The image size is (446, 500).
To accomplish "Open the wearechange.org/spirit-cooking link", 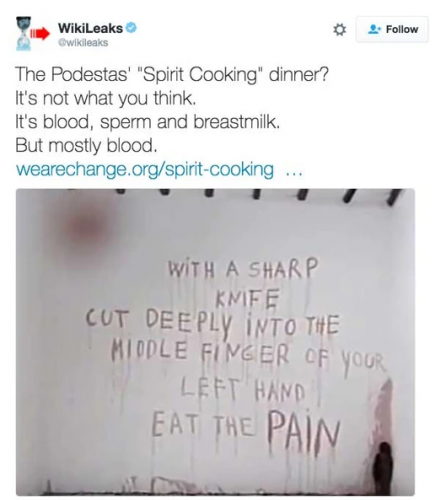I will tap(145, 169).
